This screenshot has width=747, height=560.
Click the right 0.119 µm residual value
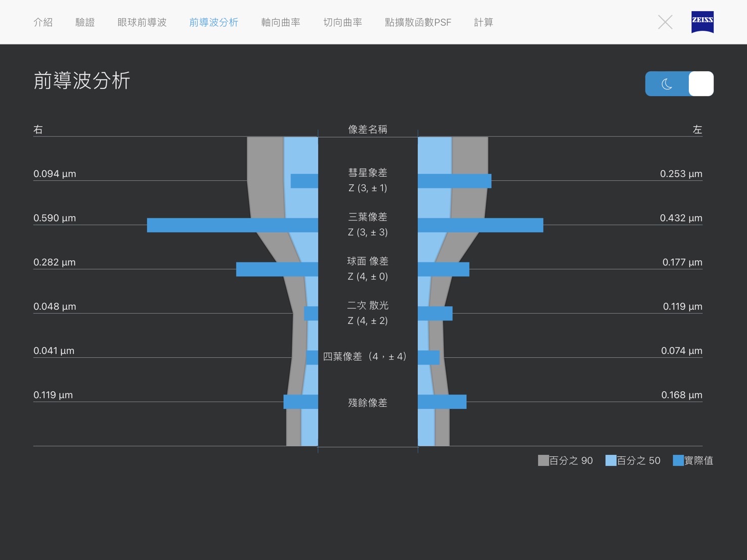click(x=53, y=395)
